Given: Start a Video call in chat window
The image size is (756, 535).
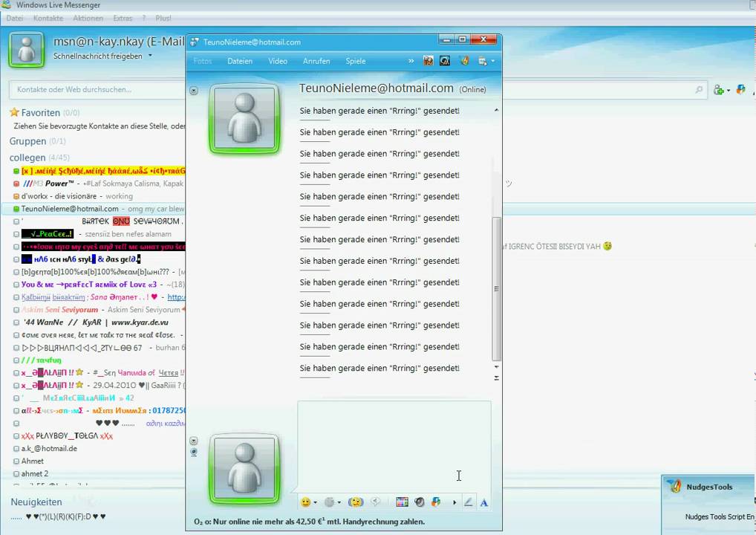Looking at the screenshot, I should pos(278,61).
